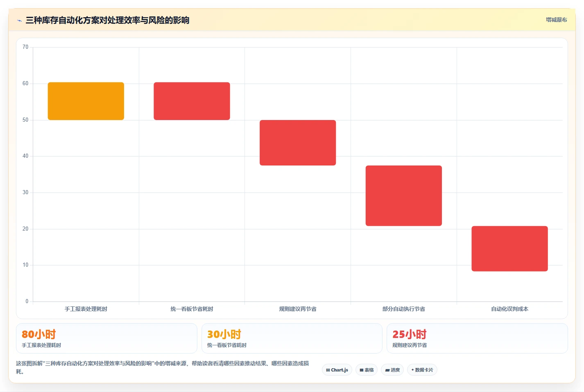Click the orange 手工报表处理耗时 bar
This screenshot has width=584, height=392.
click(x=86, y=101)
